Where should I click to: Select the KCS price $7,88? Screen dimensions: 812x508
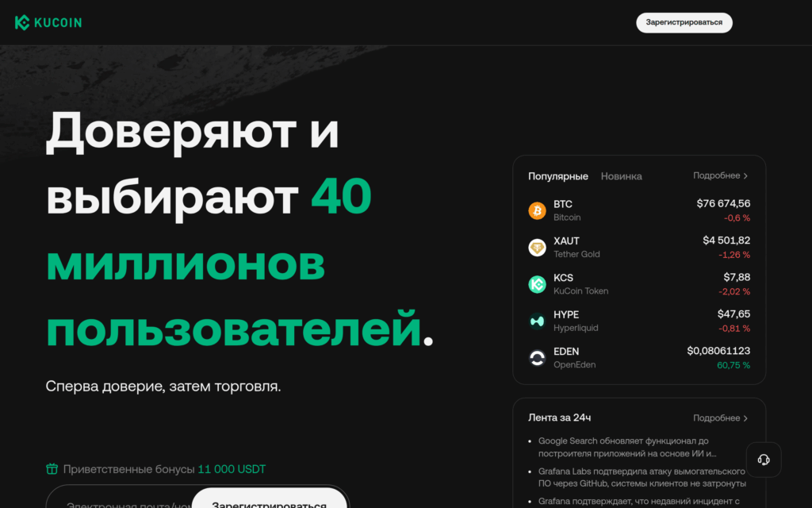point(737,277)
